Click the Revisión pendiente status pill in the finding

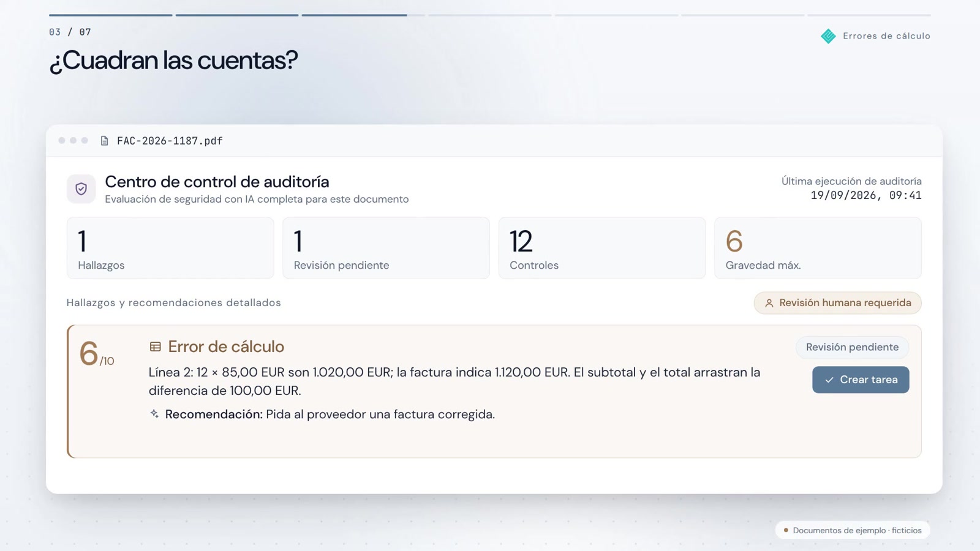[x=852, y=347]
